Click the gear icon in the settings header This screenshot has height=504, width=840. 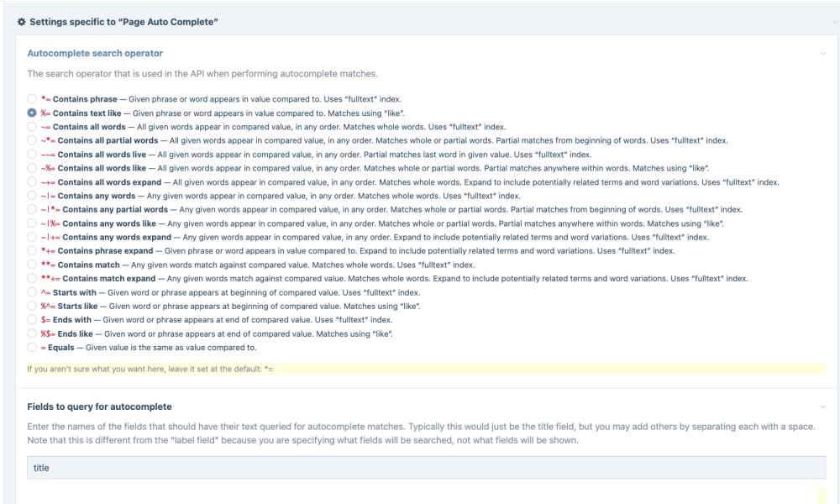point(23,20)
